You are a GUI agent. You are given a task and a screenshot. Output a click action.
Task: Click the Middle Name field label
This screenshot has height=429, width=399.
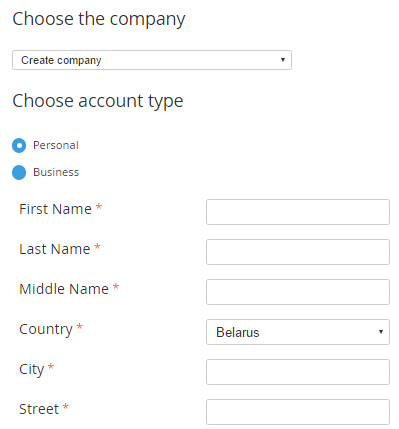click(x=64, y=289)
